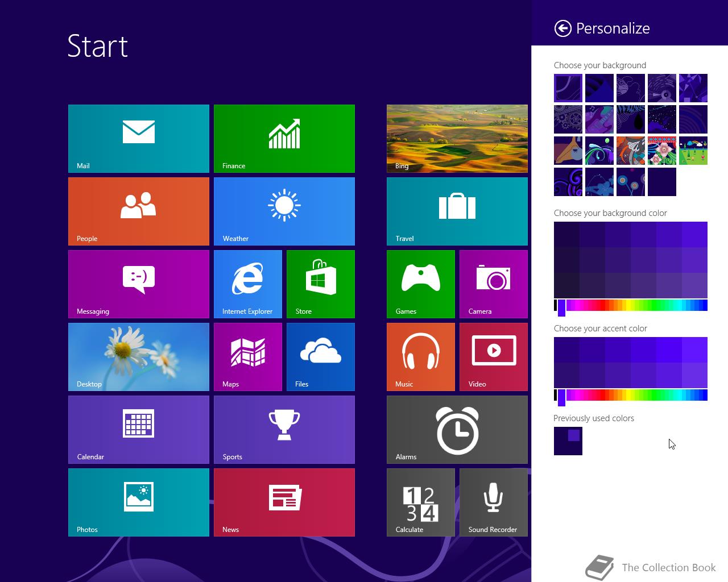Open the Calendar tile
Image resolution: width=728 pixels, height=582 pixels.
pyautogui.click(x=139, y=430)
